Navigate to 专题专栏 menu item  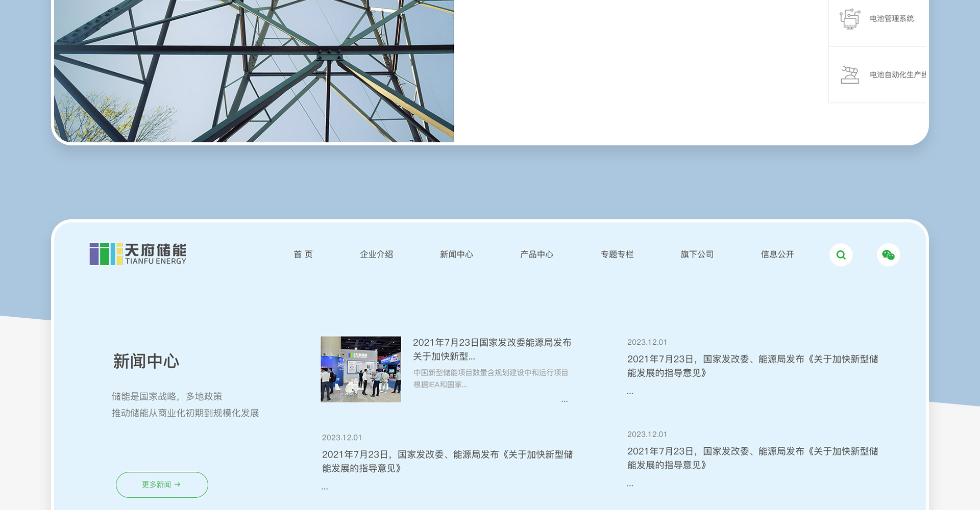coord(617,254)
